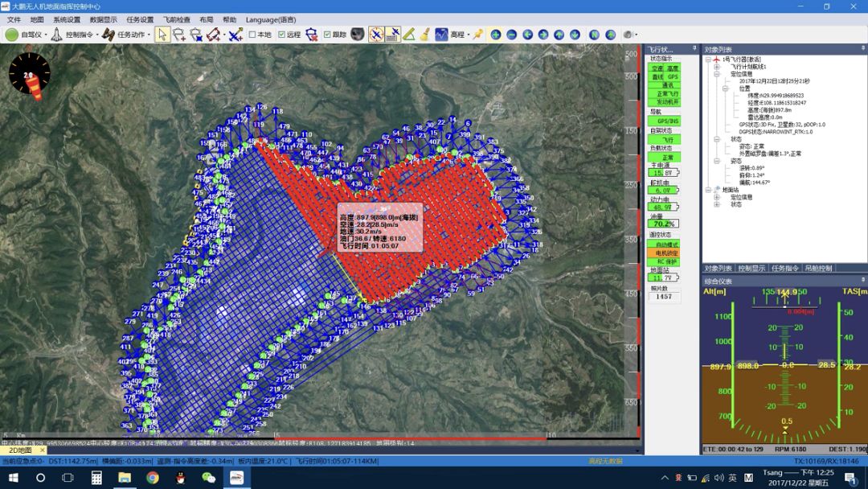Open the 飞前检查 menu
Screen dimensions: 868x489
pyautogui.click(x=176, y=19)
